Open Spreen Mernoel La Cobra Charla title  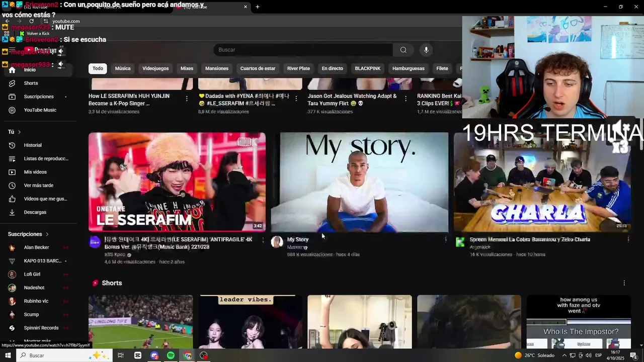(530, 240)
